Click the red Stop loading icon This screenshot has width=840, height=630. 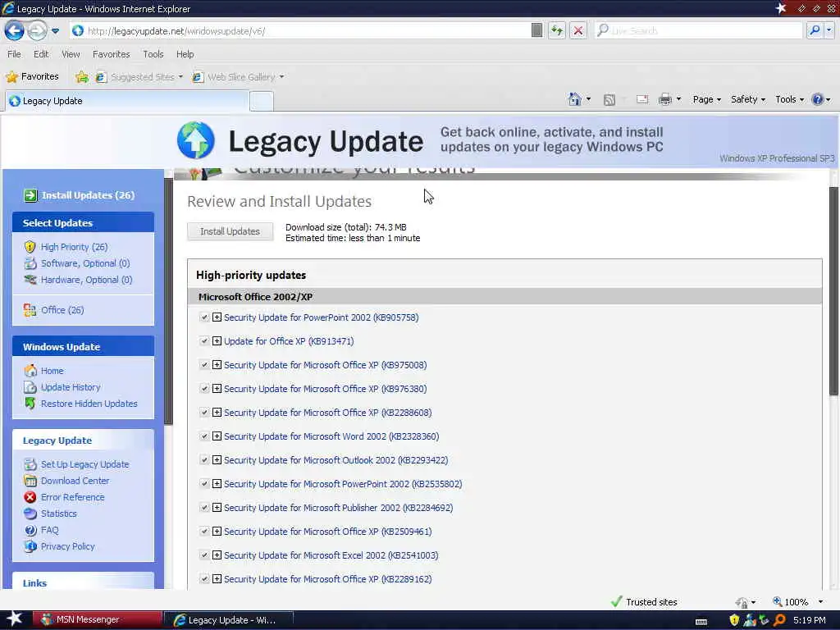pos(578,30)
